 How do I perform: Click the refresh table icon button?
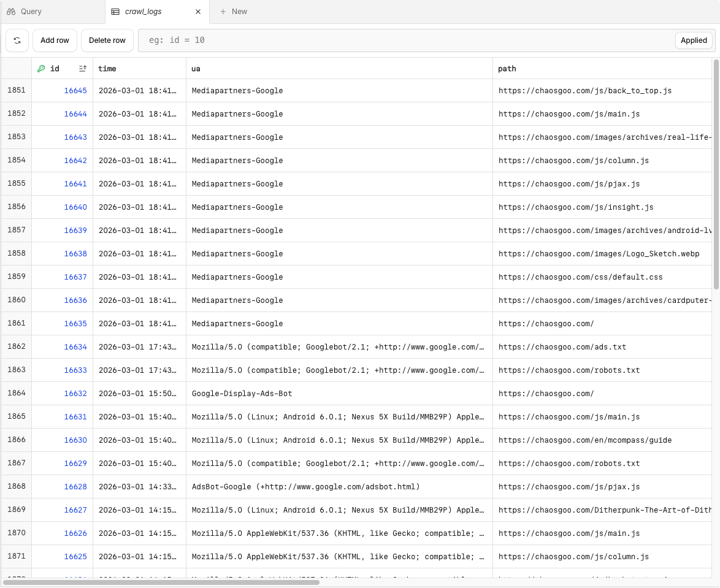click(17, 40)
